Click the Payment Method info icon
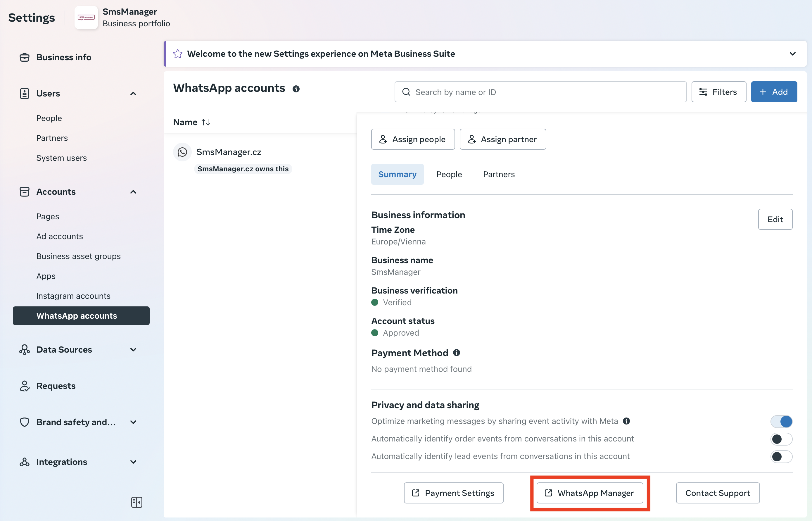 456,353
